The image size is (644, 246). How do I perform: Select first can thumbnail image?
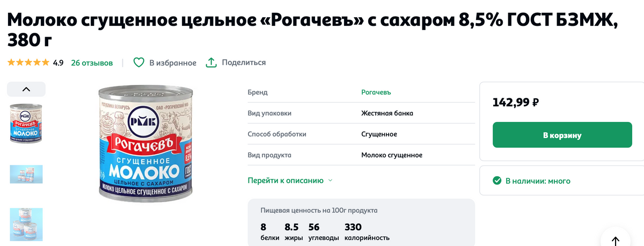(26, 122)
